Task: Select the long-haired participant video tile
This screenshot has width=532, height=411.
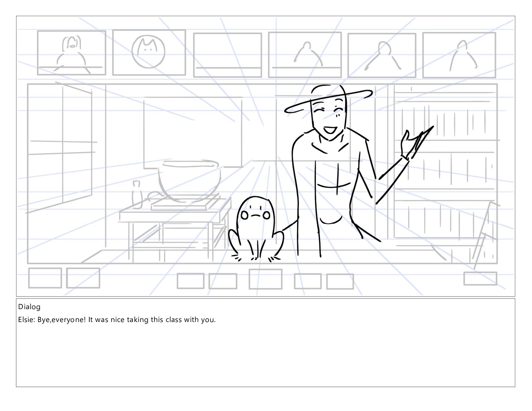Action: click(x=72, y=53)
